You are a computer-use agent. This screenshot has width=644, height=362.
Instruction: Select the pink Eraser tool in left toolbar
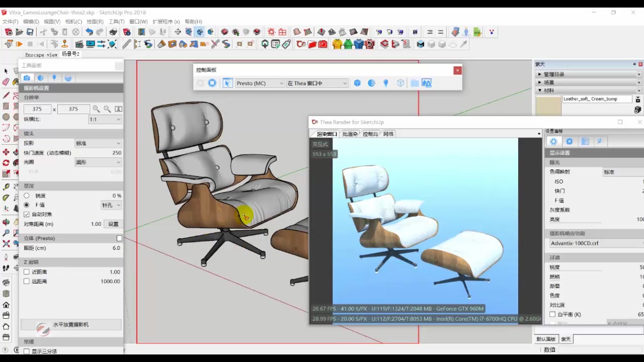6,82
